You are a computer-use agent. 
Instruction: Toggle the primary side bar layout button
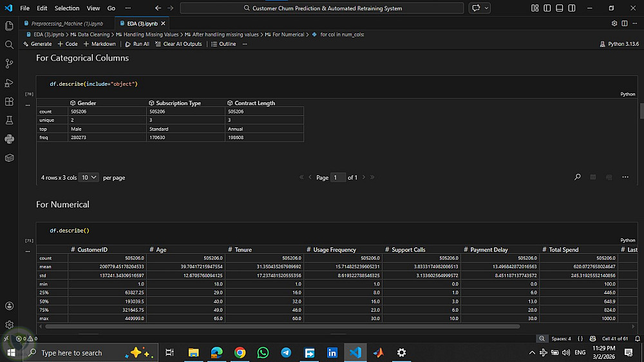pos(546,8)
